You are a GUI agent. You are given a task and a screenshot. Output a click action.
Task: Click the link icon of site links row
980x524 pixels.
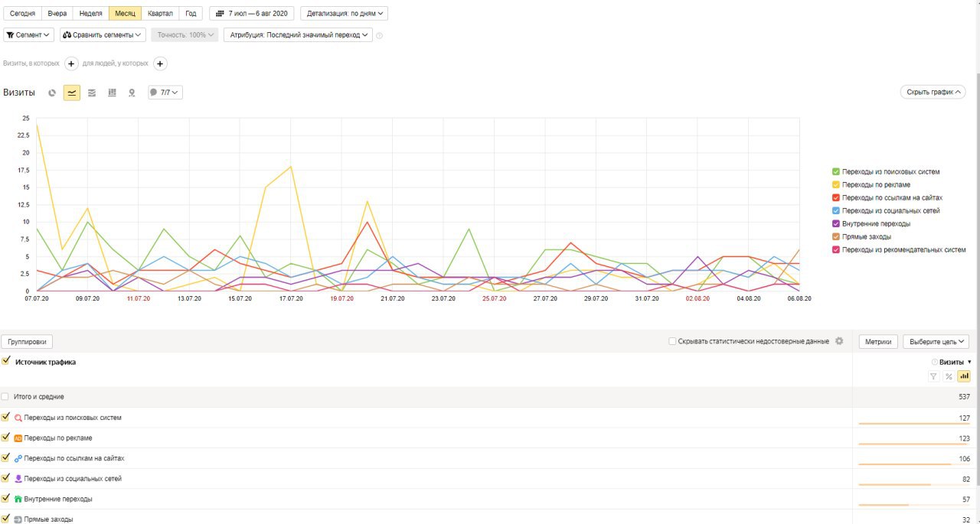18,458
